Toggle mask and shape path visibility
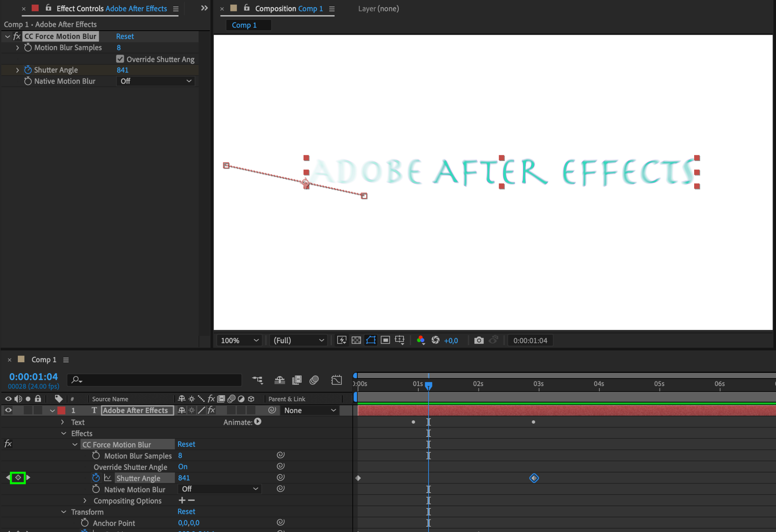 pos(371,340)
